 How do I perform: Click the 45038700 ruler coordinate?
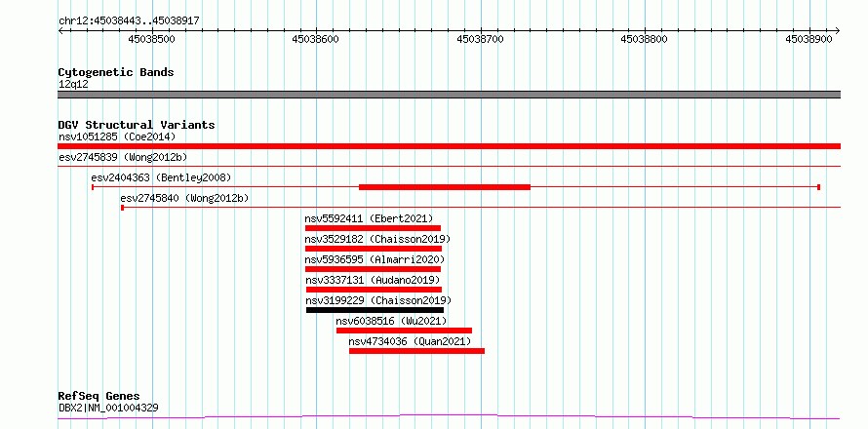point(481,39)
